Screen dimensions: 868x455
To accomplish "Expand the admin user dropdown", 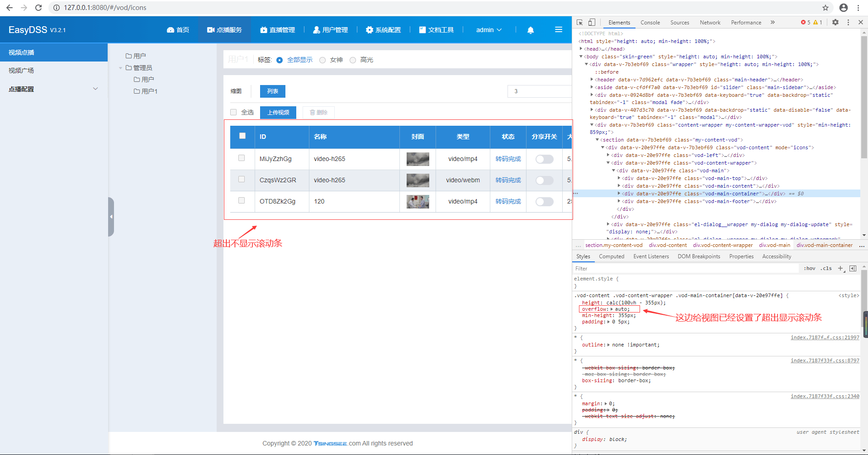I will point(489,30).
